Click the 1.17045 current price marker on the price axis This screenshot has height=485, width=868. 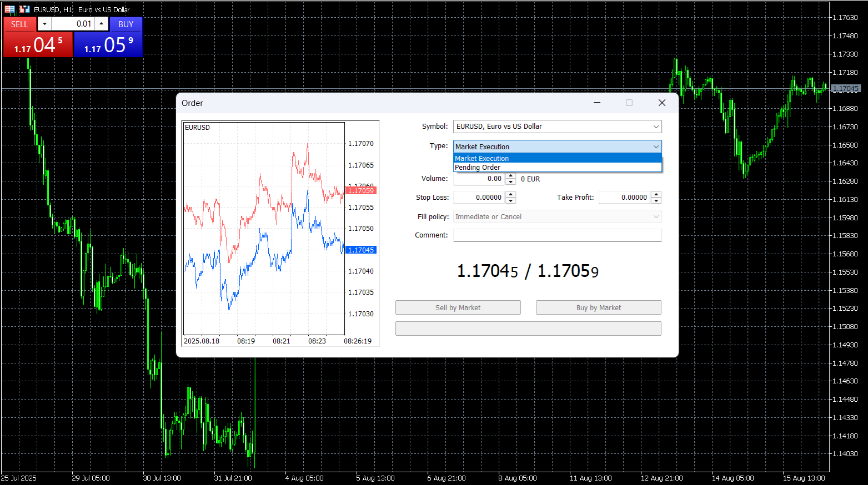point(846,89)
